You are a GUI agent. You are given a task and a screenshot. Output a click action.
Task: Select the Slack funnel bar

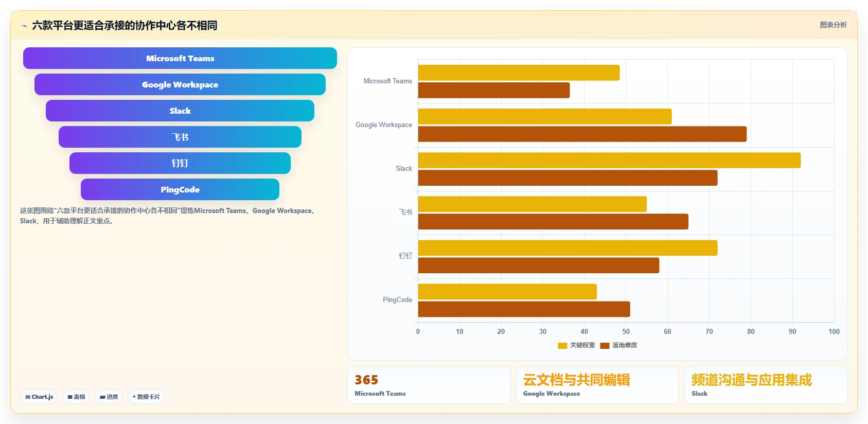click(180, 111)
